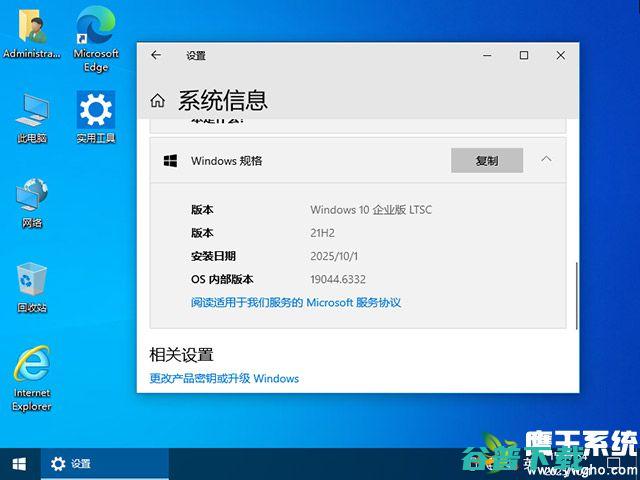The image size is (640, 480).
Task: Go back with the Settings back arrow
Action: coord(156,55)
